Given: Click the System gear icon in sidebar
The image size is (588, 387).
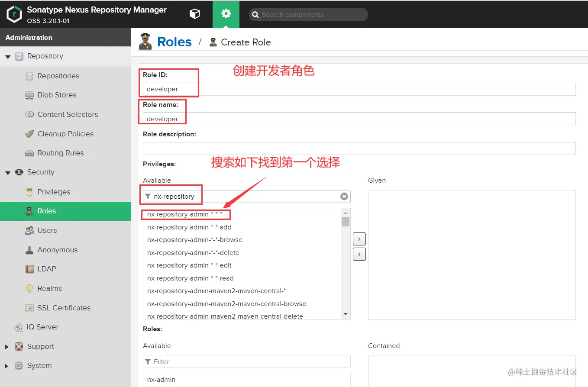Looking at the screenshot, I should click(x=19, y=366).
